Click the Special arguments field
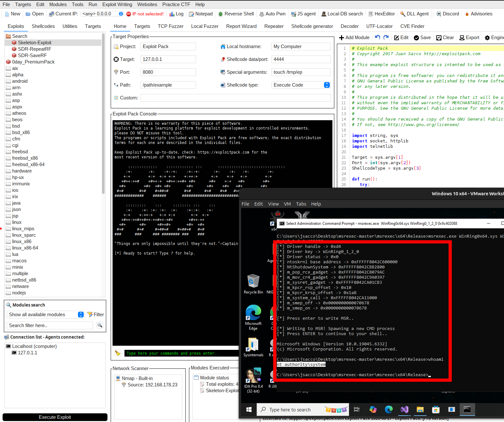This screenshot has width=504, height=422. coord(301,72)
